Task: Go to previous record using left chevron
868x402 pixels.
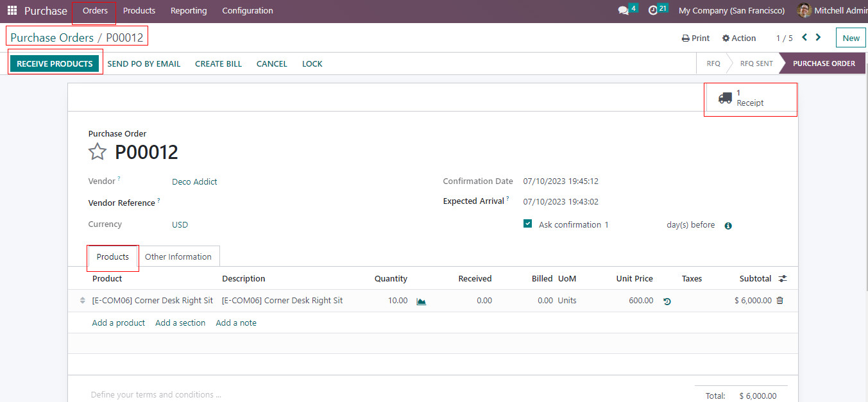Action: click(804, 38)
